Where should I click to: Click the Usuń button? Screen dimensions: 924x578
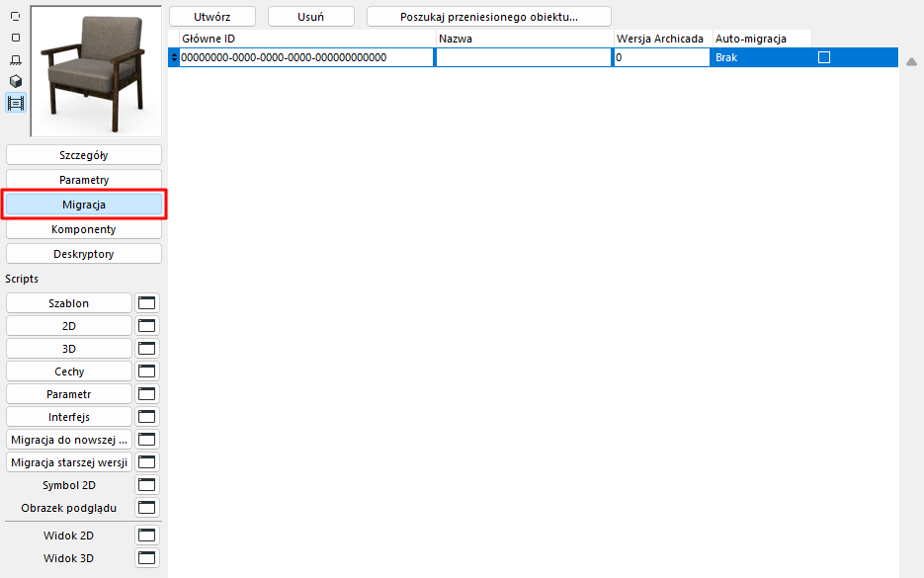pyautogui.click(x=310, y=16)
